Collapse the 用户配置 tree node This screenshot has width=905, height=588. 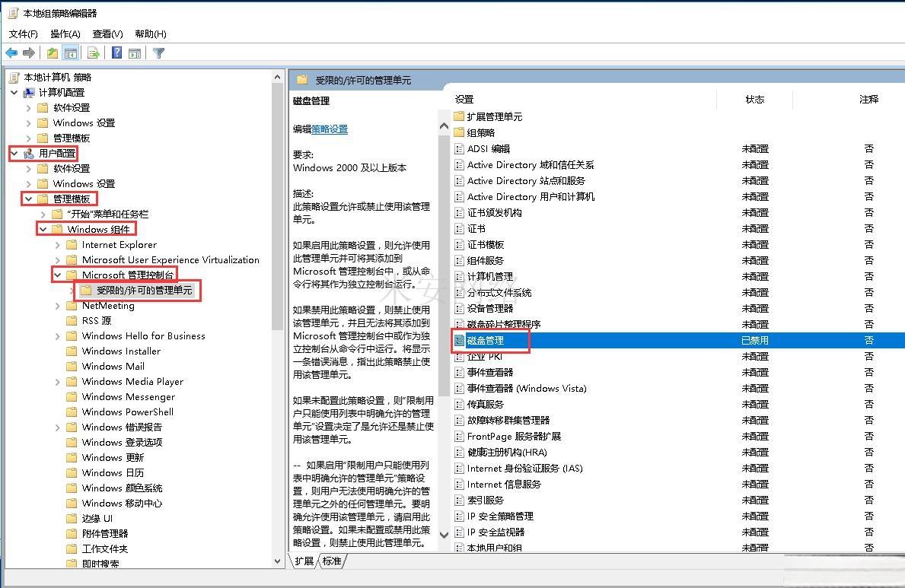coord(14,154)
